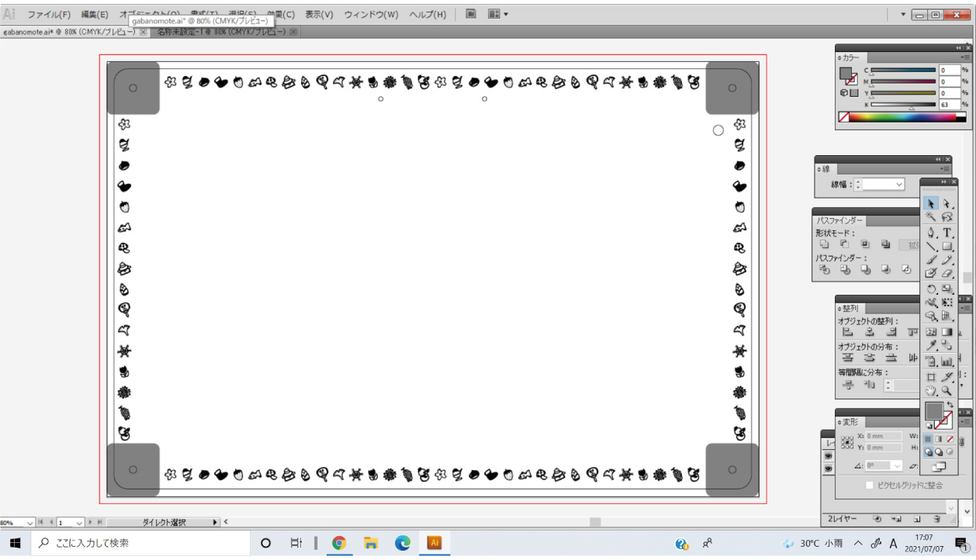Select the Type tool

947,233
